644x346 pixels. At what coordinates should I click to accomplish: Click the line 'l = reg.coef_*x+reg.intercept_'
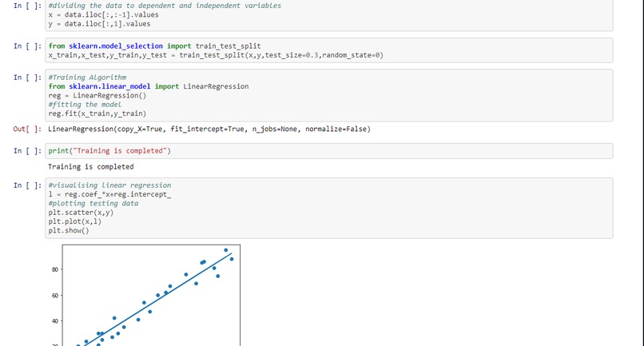point(109,194)
